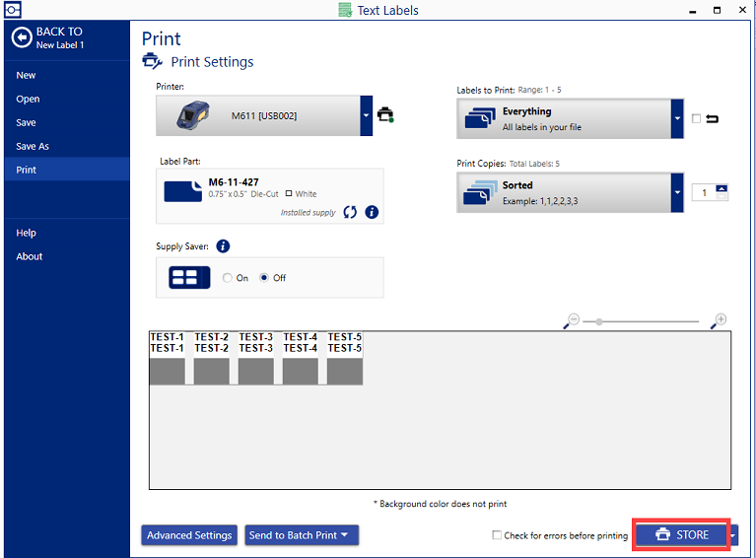Click the zoom out magnifier icon
The width and height of the screenshot is (756, 558).
(573, 320)
